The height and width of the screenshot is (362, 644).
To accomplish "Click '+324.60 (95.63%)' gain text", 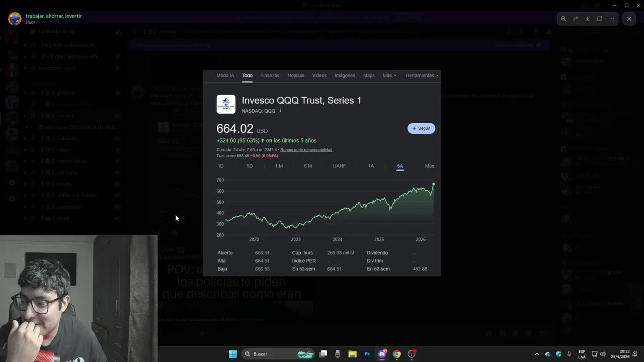I will (x=238, y=141).
